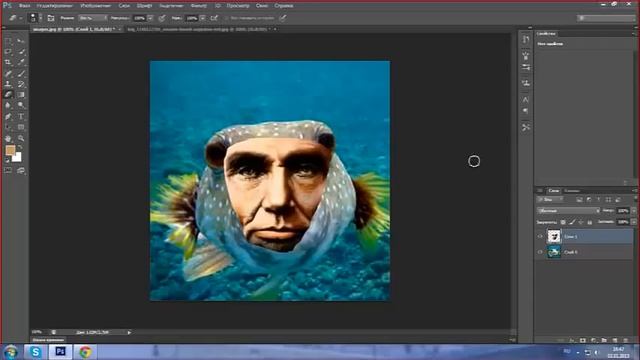This screenshot has width=640, height=360.
Task: Open the Окно menu
Action: [x=262, y=6]
